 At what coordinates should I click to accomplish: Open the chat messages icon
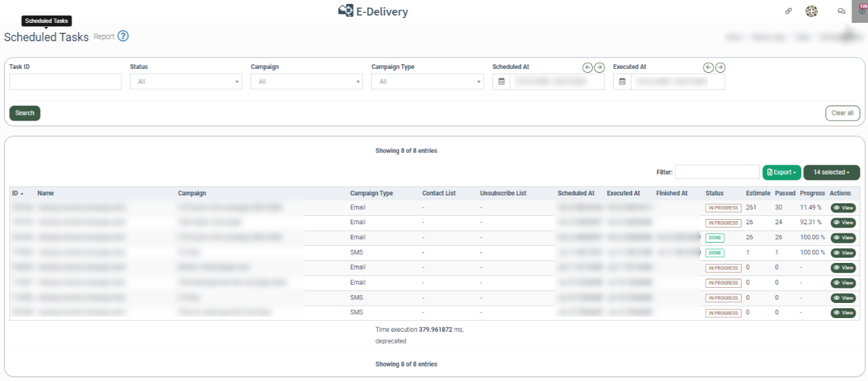[x=841, y=11]
